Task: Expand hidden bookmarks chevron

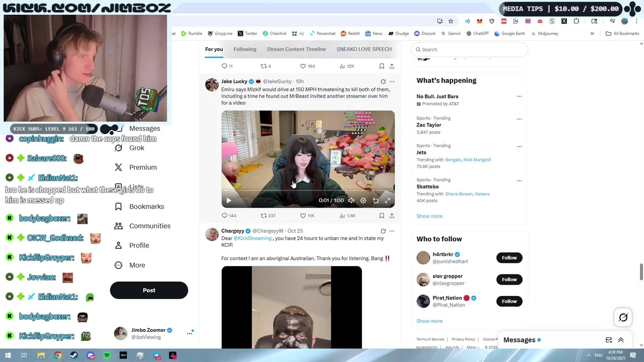Action: [x=592, y=34]
